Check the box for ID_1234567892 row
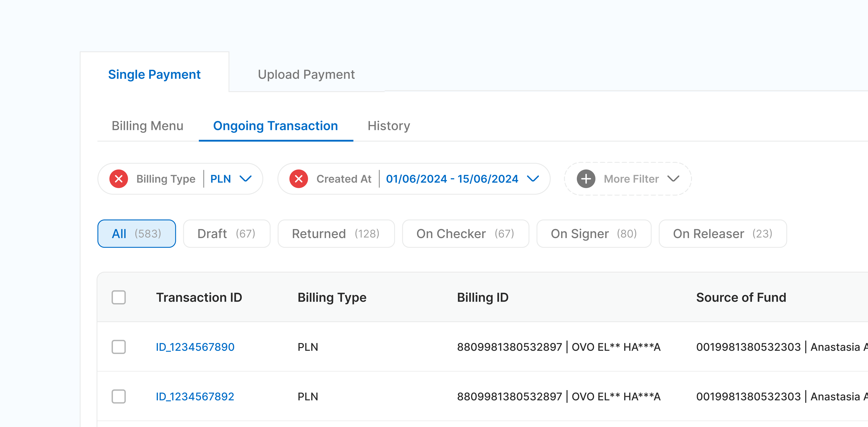Image resolution: width=868 pixels, height=427 pixels. coord(119,396)
